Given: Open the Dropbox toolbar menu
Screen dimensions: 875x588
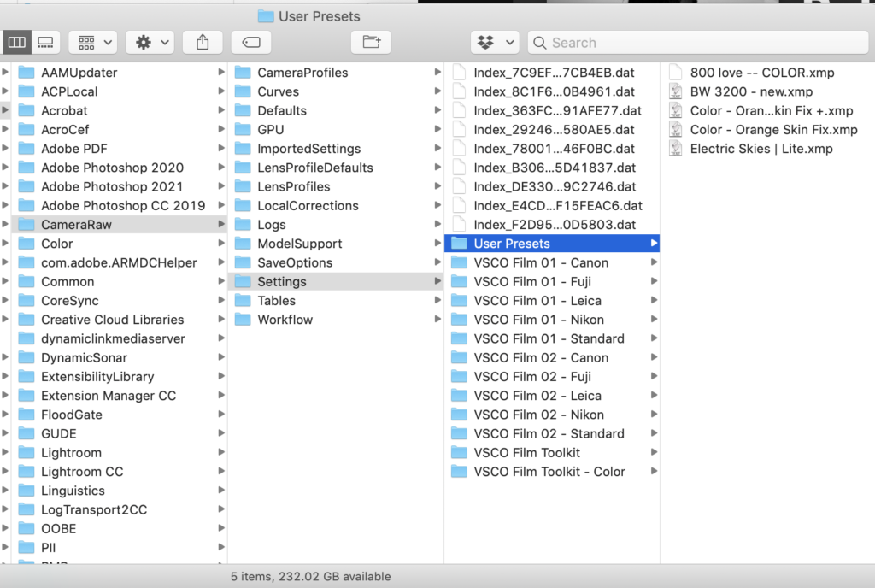Looking at the screenshot, I should pos(495,42).
